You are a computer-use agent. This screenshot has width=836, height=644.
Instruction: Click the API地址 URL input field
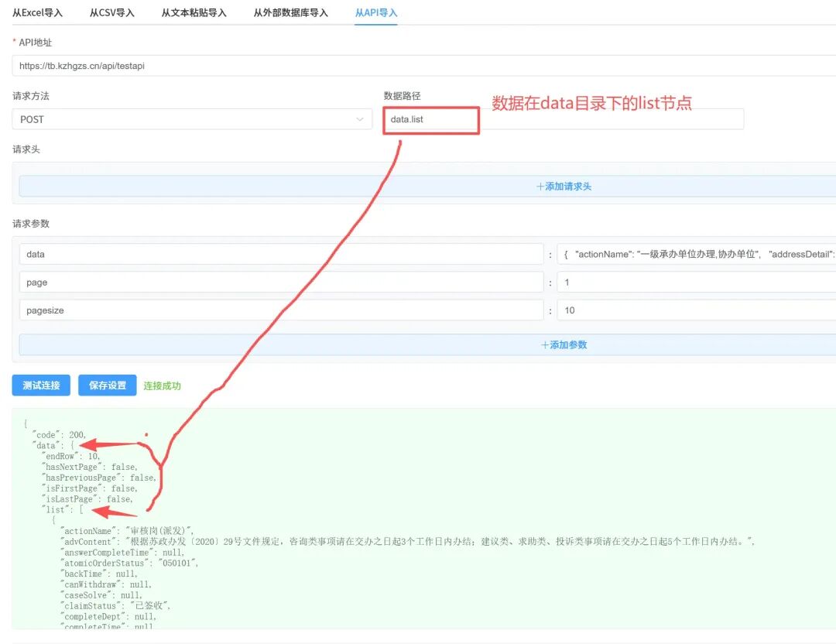pyautogui.click(x=424, y=66)
